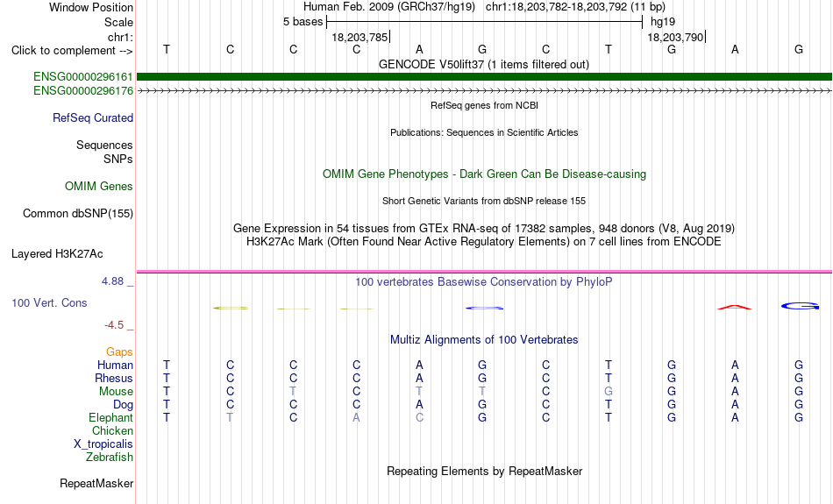Click the orange 'Gaps' row label
Screen dimensions: 833x504
point(119,352)
